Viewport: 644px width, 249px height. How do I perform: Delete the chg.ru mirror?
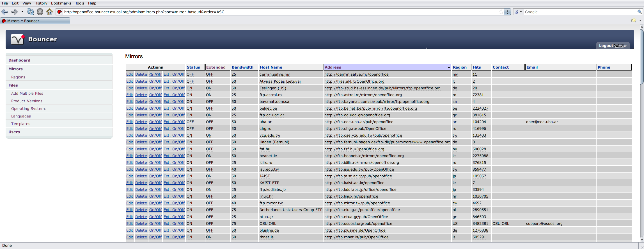tap(141, 128)
